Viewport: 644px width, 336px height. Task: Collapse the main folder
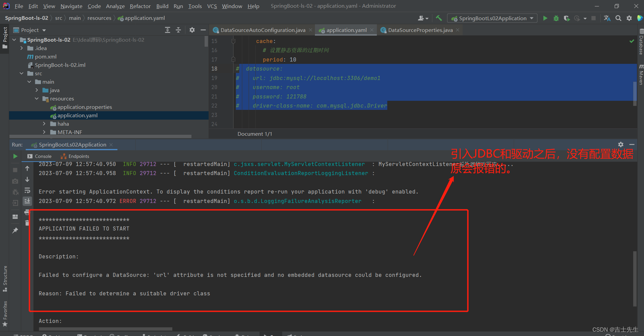29,82
